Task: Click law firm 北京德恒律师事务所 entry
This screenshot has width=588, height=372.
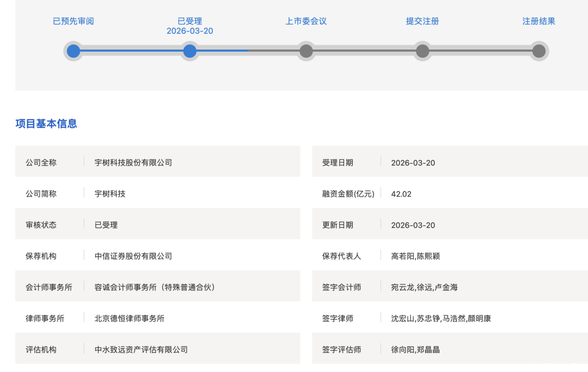Action: point(130,318)
